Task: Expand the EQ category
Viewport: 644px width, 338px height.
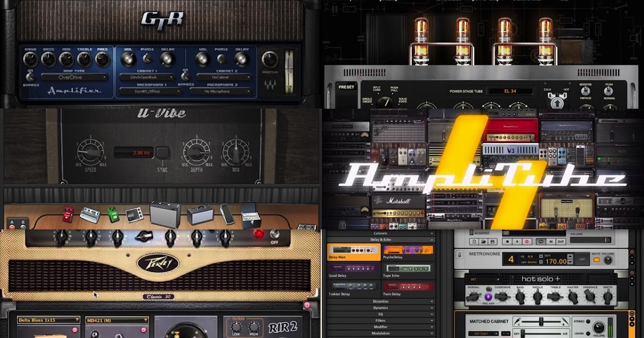Action: click(x=381, y=314)
